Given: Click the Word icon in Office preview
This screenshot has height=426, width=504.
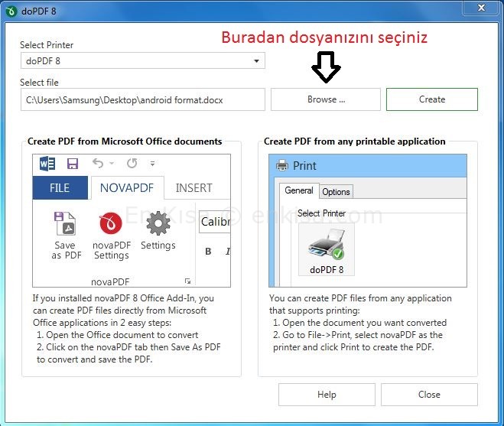Looking at the screenshot, I should tap(47, 164).
